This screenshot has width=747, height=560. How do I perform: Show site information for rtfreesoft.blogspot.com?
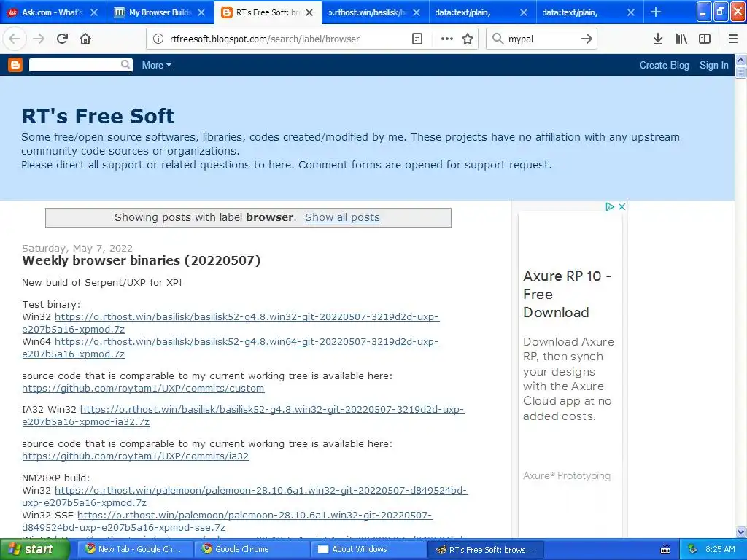click(158, 39)
